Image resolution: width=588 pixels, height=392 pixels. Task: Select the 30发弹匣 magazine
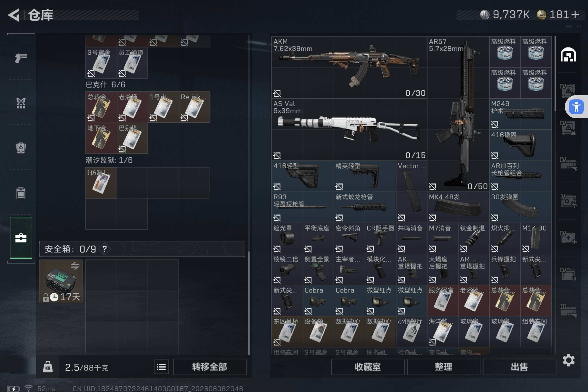pos(520,207)
